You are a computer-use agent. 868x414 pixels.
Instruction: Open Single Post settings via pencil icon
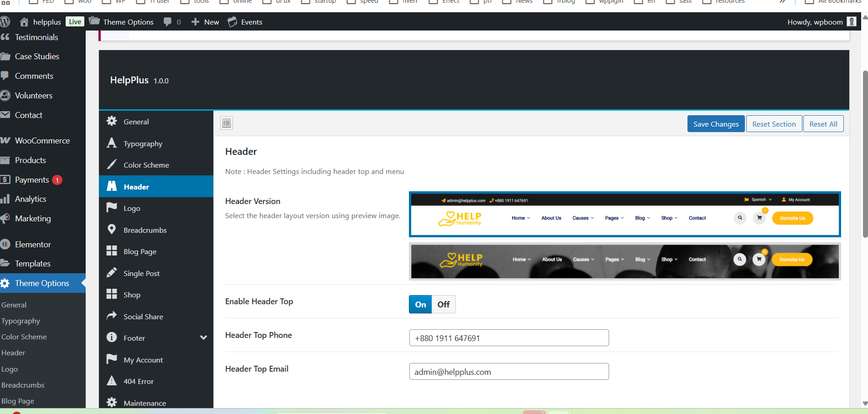pos(112,273)
